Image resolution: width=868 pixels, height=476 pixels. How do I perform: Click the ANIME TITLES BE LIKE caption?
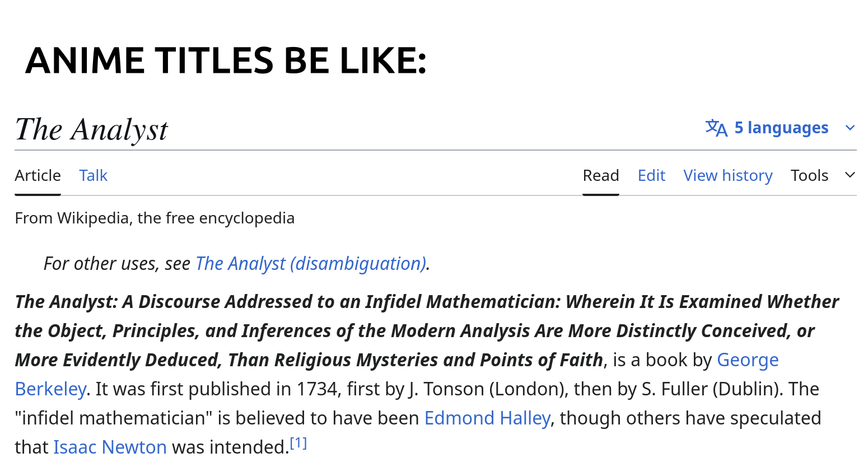click(x=226, y=60)
